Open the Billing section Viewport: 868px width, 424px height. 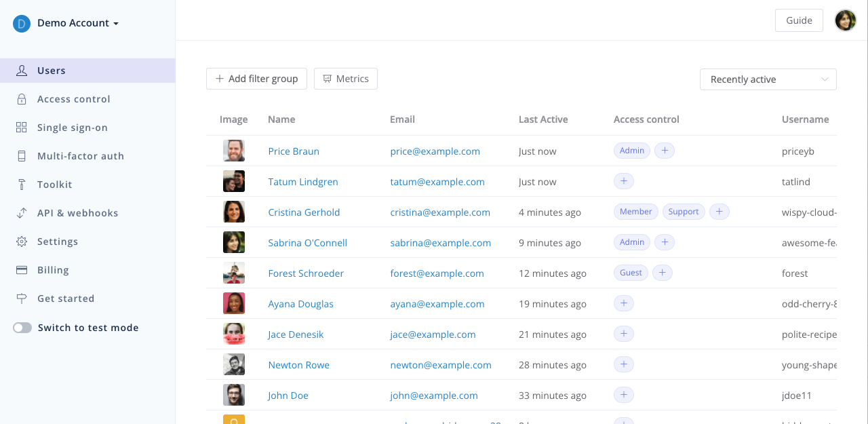[x=22, y=269]
